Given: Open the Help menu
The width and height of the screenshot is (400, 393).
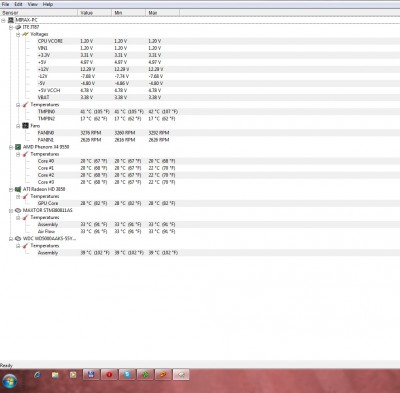Looking at the screenshot, I should [x=48, y=4].
